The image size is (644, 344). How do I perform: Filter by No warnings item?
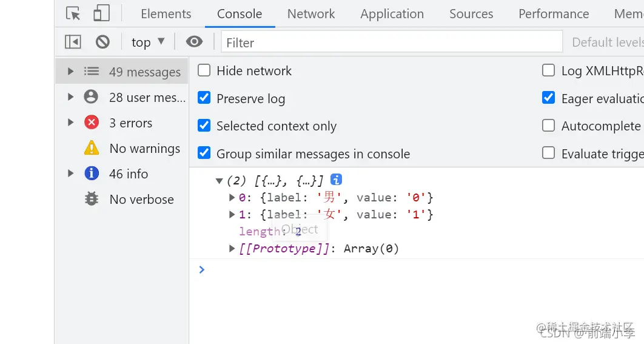coord(144,148)
